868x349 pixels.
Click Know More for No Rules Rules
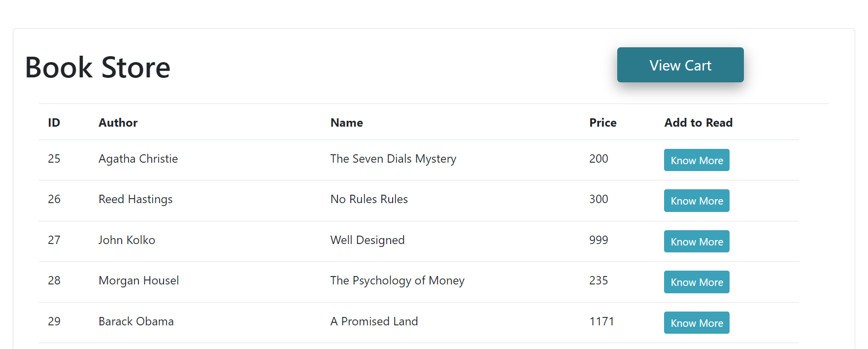(x=697, y=201)
